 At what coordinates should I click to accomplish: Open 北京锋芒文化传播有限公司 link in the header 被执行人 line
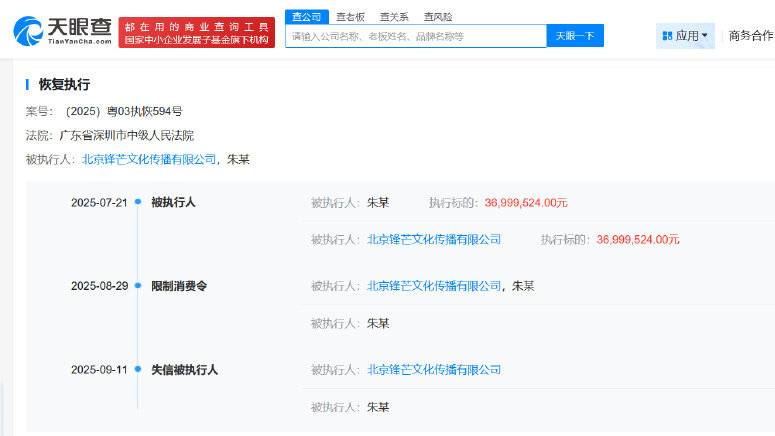point(149,159)
